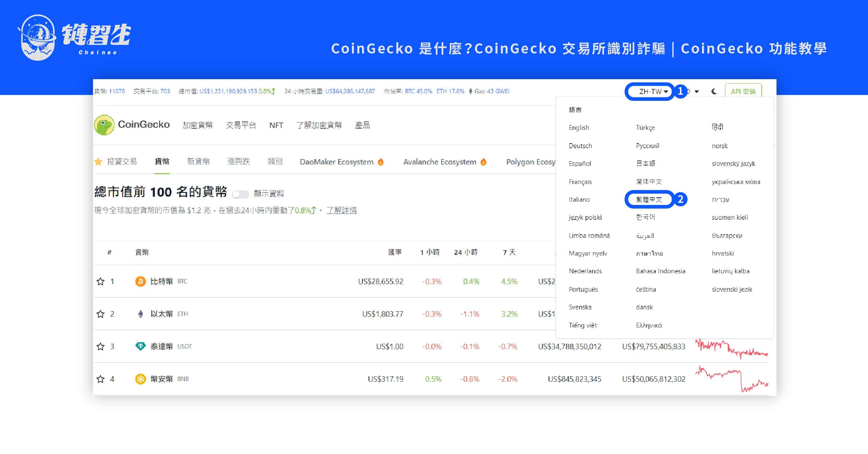Click Bitcoin price US$28,655.92

380,281
